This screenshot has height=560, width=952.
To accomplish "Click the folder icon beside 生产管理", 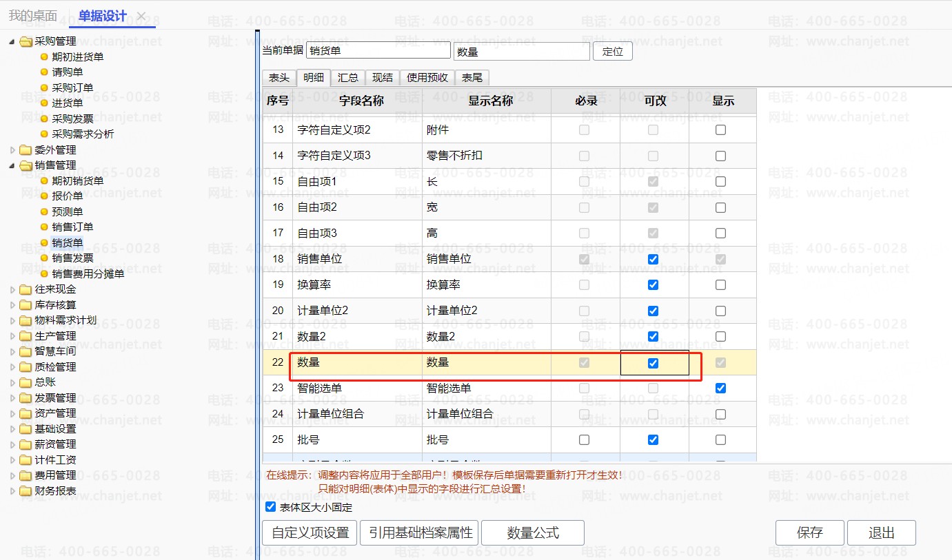I will pos(26,336).
